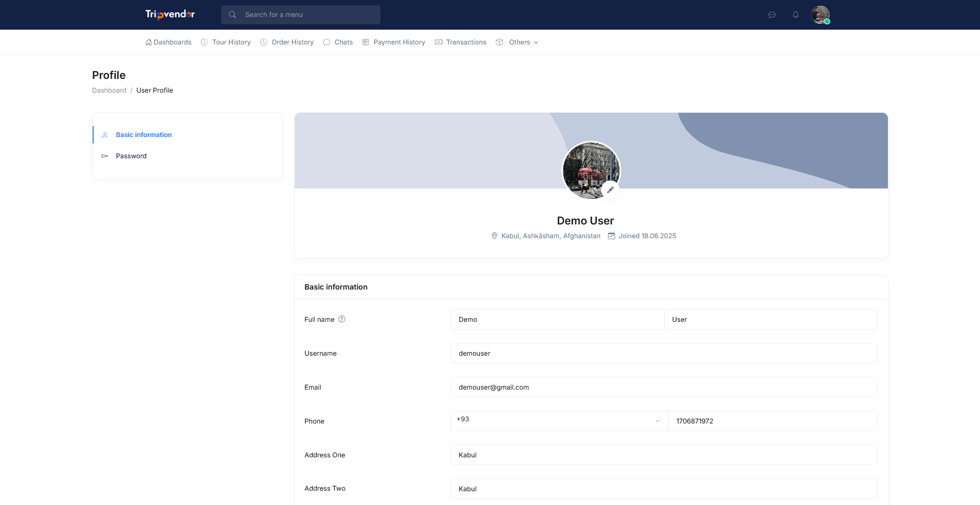This screenshot has width=980, height=505.
Task: Click the Transactions cash icon
Action: pos(439,42)
